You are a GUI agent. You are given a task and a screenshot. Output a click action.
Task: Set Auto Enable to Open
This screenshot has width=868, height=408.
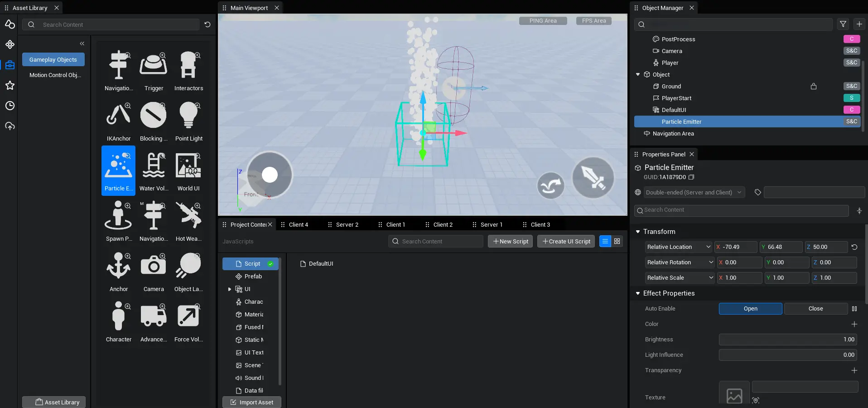click(750, 309)
